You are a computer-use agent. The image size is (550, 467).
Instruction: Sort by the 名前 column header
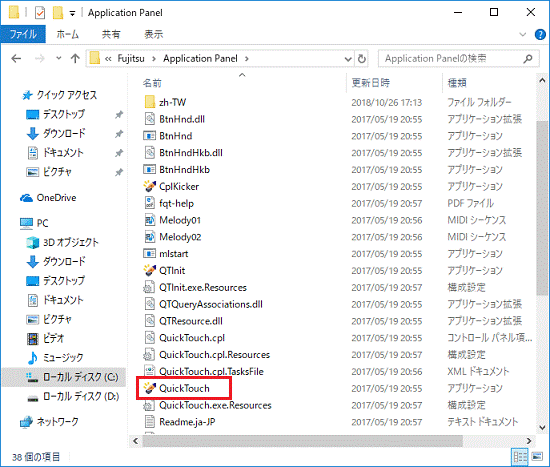point(152,83)
